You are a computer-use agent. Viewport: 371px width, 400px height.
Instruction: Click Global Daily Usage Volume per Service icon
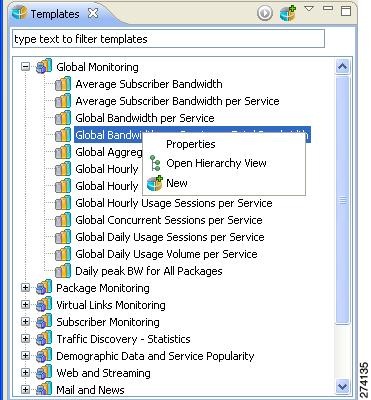point(63,254)
